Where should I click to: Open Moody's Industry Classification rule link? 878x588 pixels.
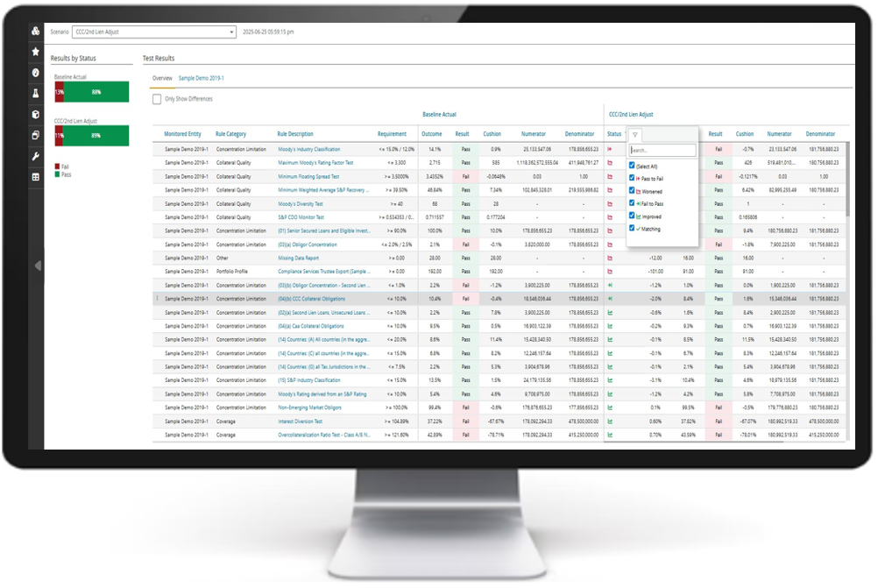308,150
